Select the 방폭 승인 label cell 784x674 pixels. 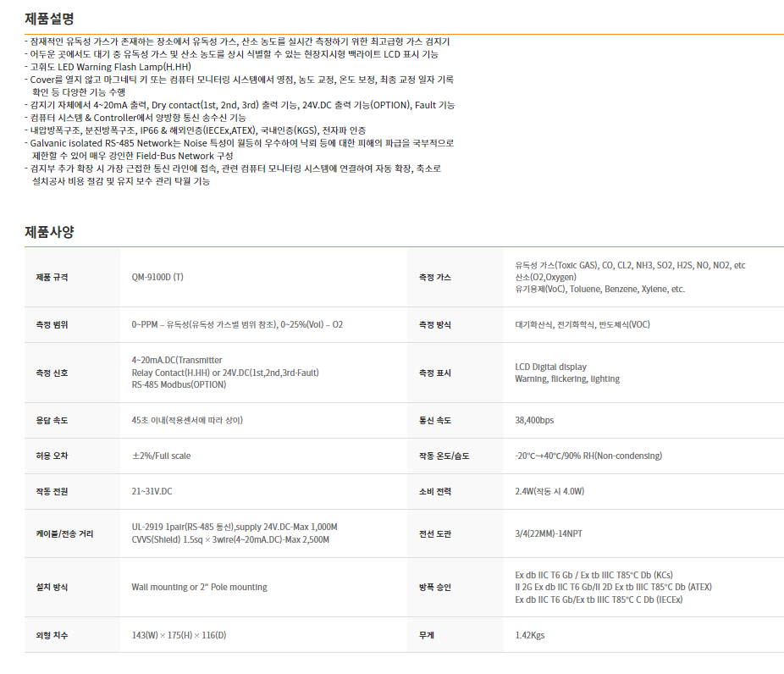pyautogui.click(x=435, y=587)
